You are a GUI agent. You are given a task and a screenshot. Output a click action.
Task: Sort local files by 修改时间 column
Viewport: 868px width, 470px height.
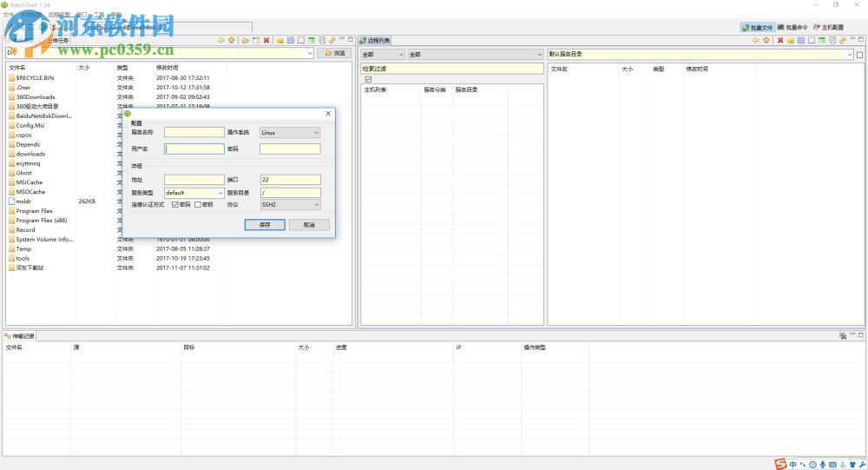168,68
